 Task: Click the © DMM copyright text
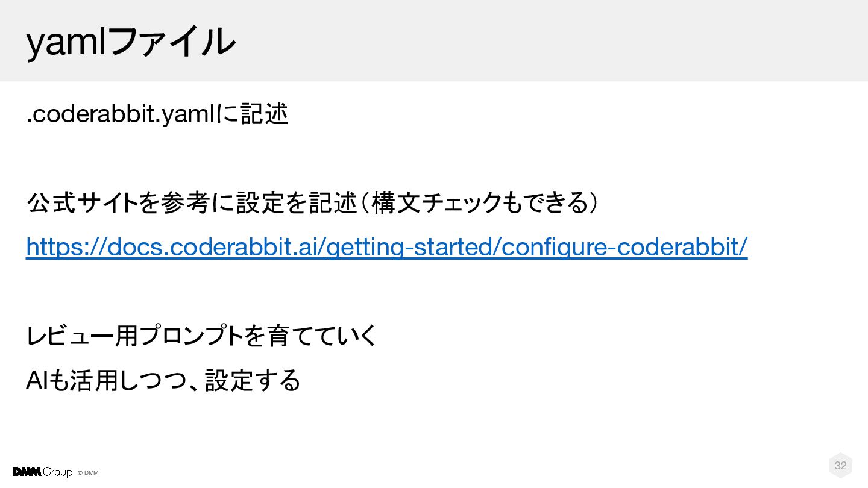click(x=88, y=472)
